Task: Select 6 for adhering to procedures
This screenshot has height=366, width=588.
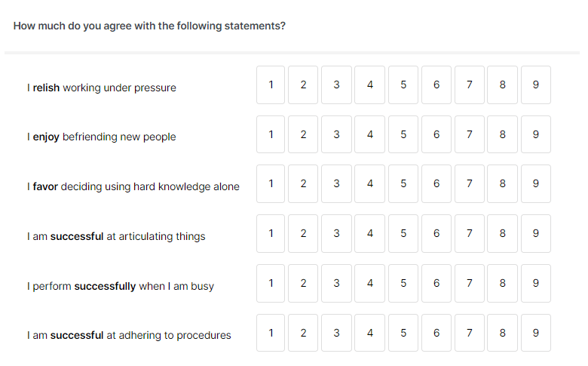Action: click(436, 333)
